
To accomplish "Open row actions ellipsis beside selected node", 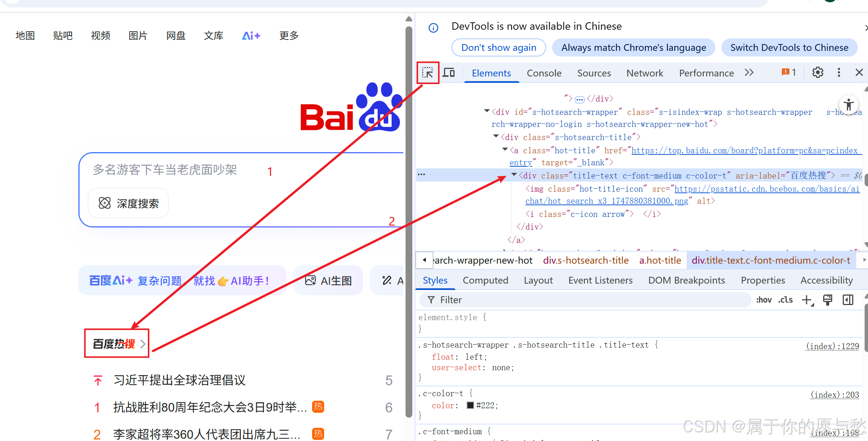I will click(421, 174).
